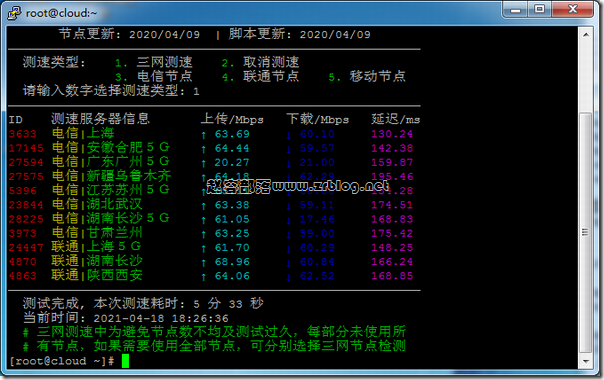Click the 湖北武汉 server name
The height and width of the screenshot is (380, 604).
pos(114,204)
